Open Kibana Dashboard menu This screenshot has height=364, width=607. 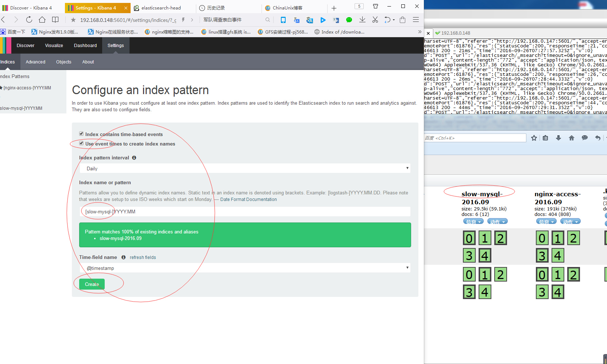click(85, 46)
